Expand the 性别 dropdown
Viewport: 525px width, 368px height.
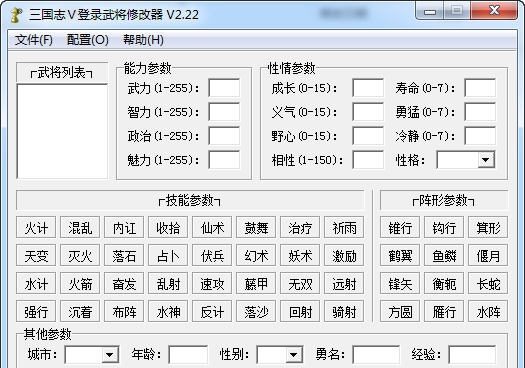(x=280, y=354)
